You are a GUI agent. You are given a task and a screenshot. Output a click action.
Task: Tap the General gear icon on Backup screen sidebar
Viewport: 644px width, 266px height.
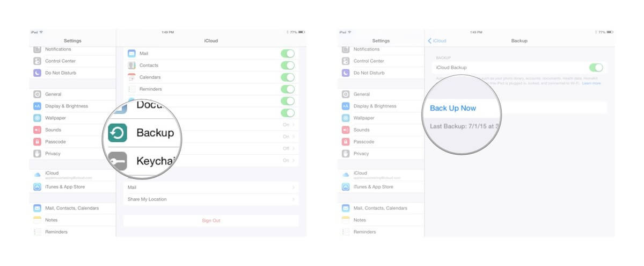(346, 94)
